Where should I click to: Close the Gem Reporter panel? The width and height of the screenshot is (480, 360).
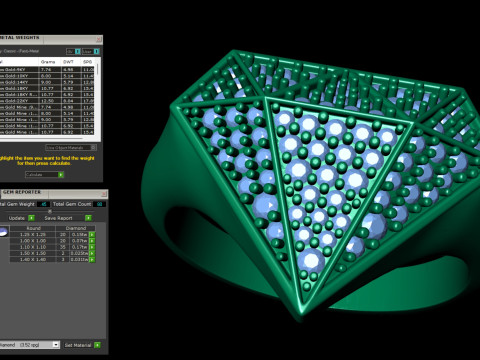coord(104,194)
